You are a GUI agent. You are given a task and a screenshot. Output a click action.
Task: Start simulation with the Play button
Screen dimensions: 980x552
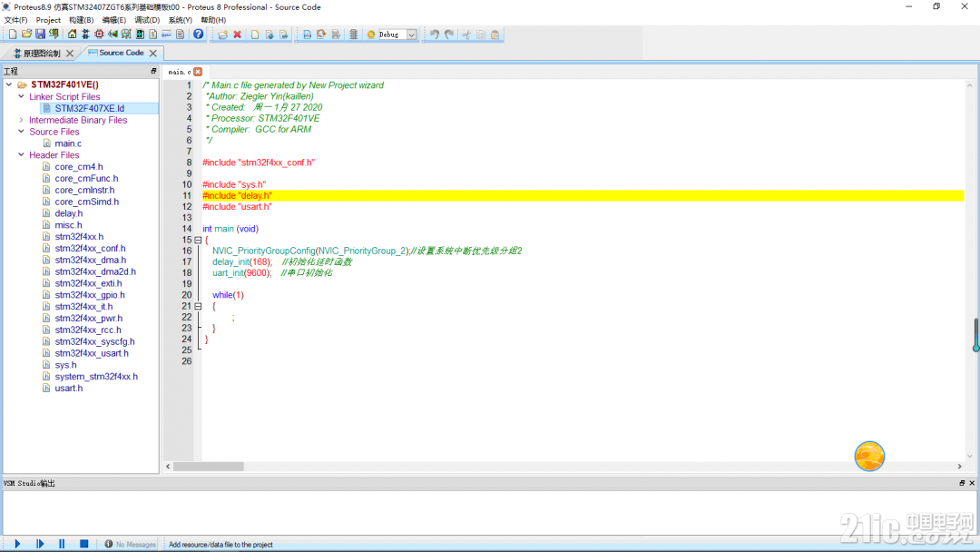(17, 544)
